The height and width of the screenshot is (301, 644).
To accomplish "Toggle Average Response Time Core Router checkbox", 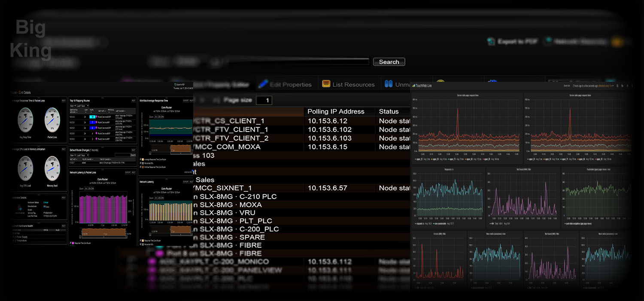I will pos(141,159).
